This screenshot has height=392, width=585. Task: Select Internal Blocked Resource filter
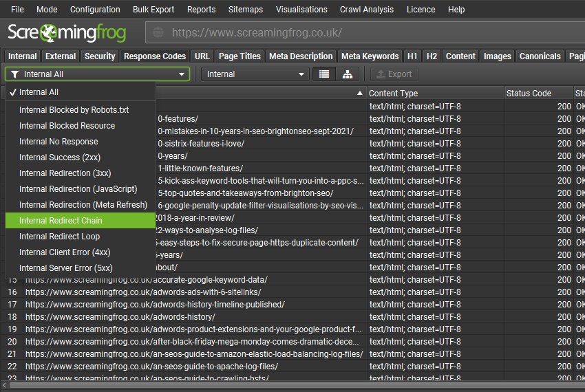coord(81,126)
